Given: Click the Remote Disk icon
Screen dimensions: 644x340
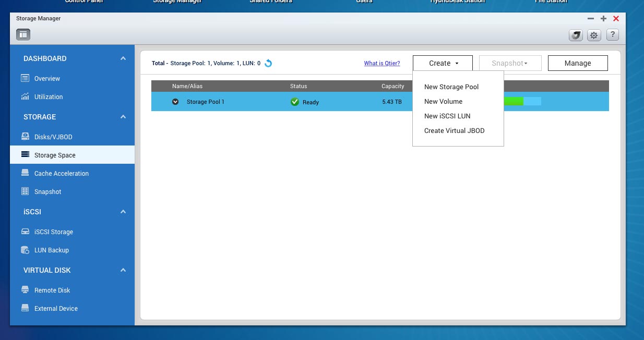Looking at the screenshot, I should point(25,290).
